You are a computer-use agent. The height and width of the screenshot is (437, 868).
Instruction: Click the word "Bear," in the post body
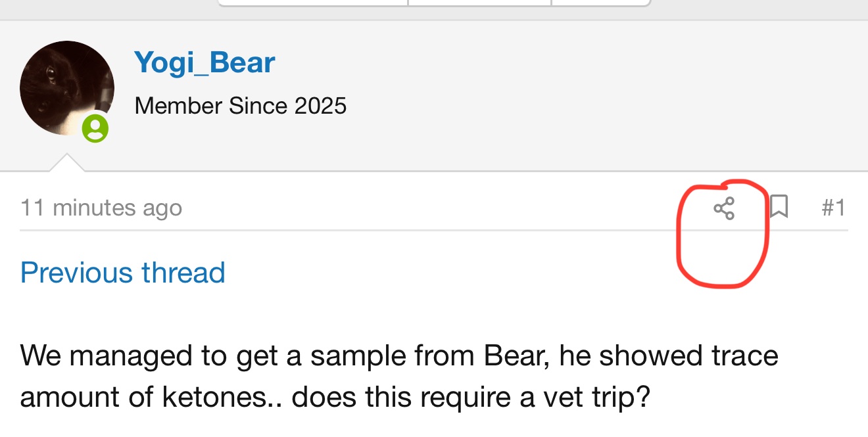coord(517,356)
